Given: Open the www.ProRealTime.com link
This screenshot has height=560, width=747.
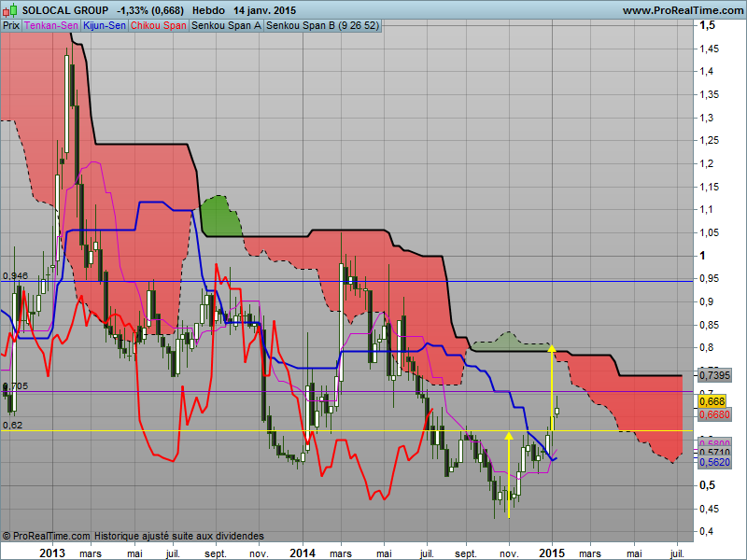Looking at the screenshot, I should tap(683, 10).
